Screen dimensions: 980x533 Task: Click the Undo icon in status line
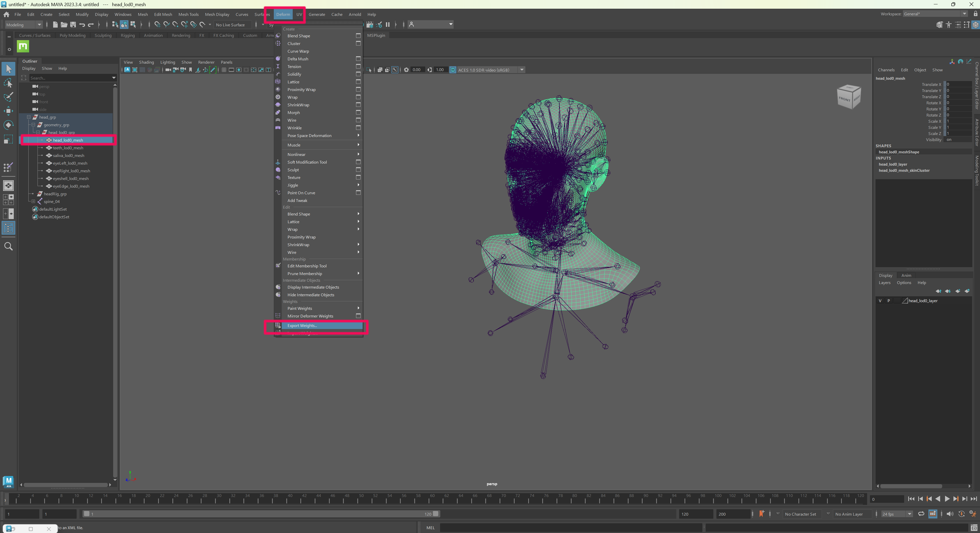tap(82, 25)
